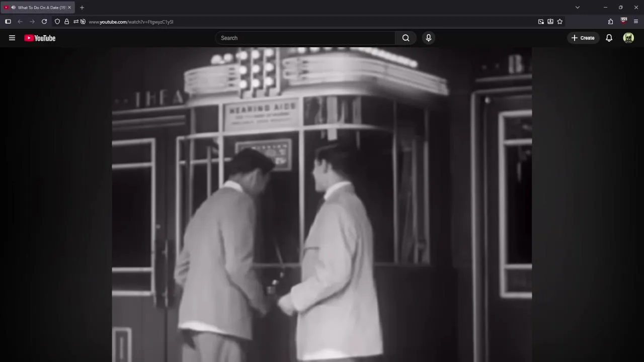Bookmark this page with the star

[560, 22]
